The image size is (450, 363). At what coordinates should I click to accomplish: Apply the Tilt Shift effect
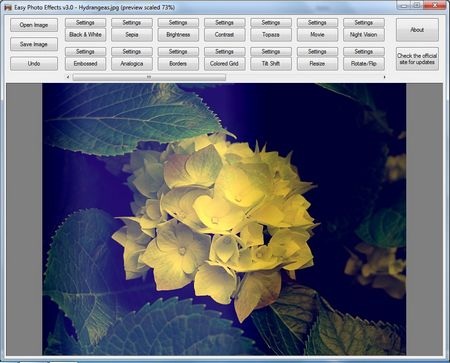coord(271,64)
